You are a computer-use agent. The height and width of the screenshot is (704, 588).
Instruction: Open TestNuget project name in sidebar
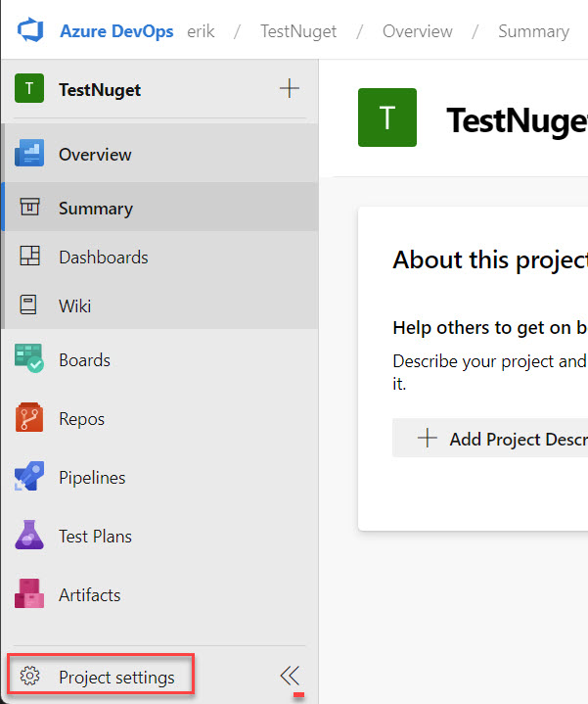100,90
